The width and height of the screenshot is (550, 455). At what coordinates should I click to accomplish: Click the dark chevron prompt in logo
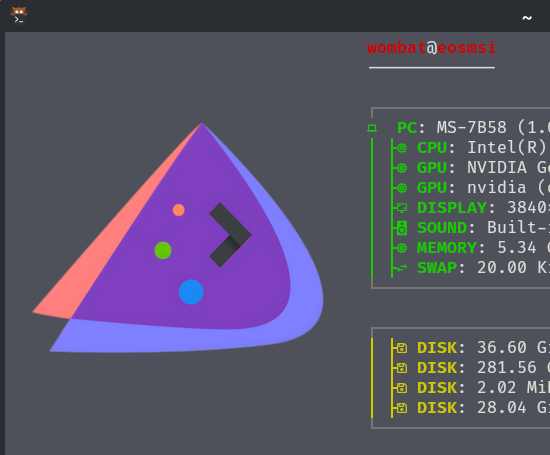[x=230, y=235]
